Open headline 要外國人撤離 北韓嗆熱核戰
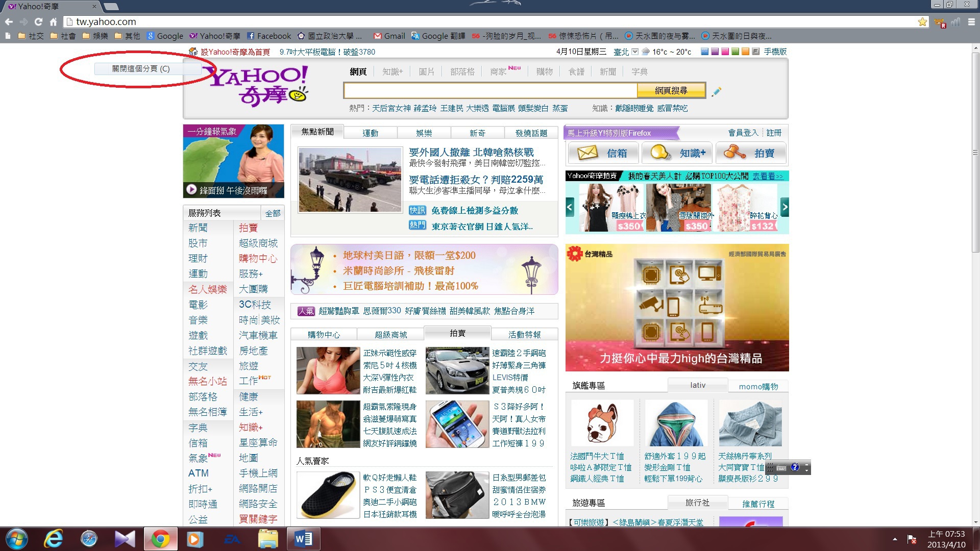This screenshot has height=551, width=980. coord(471,152)
